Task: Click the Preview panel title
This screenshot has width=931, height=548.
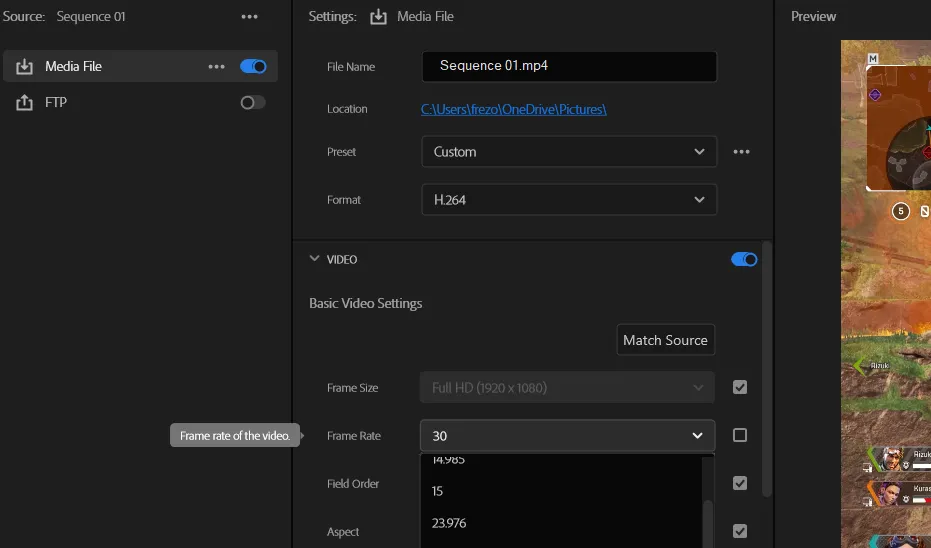Action: (x=813, y=17)
